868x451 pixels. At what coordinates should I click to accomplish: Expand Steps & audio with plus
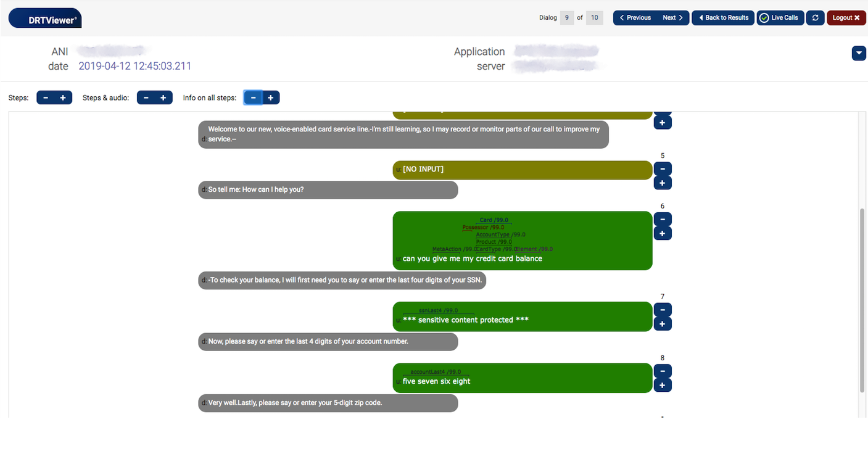tap(163, 97)
